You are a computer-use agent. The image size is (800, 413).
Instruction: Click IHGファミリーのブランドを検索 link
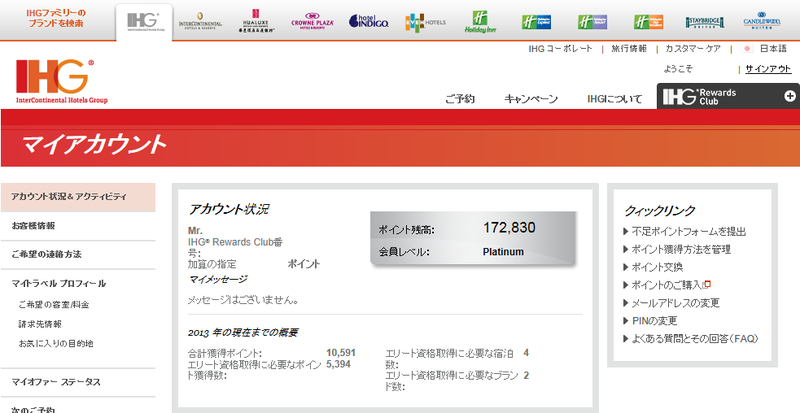coord(56,18)
